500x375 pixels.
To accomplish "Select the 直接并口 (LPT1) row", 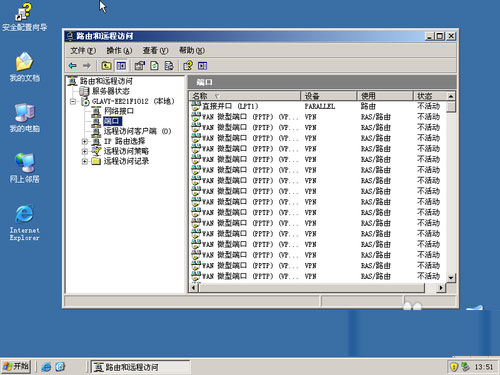I will click(318, 106).
